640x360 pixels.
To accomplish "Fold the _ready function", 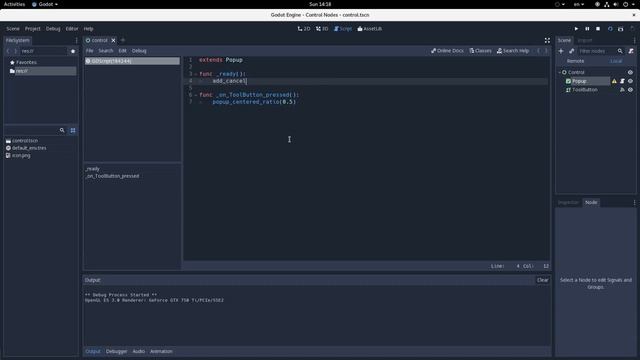I will tap(196, 74).
